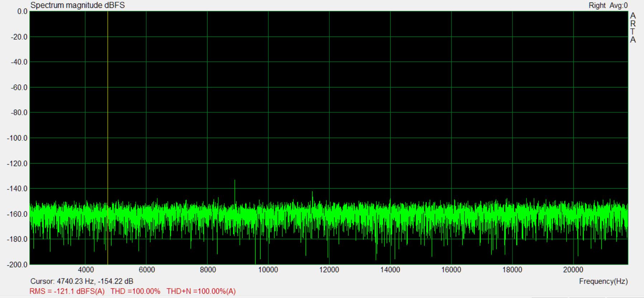This screenshot has width=644, height=298.
Task: Click the -40.0 dB axis label
Action: 18,62
